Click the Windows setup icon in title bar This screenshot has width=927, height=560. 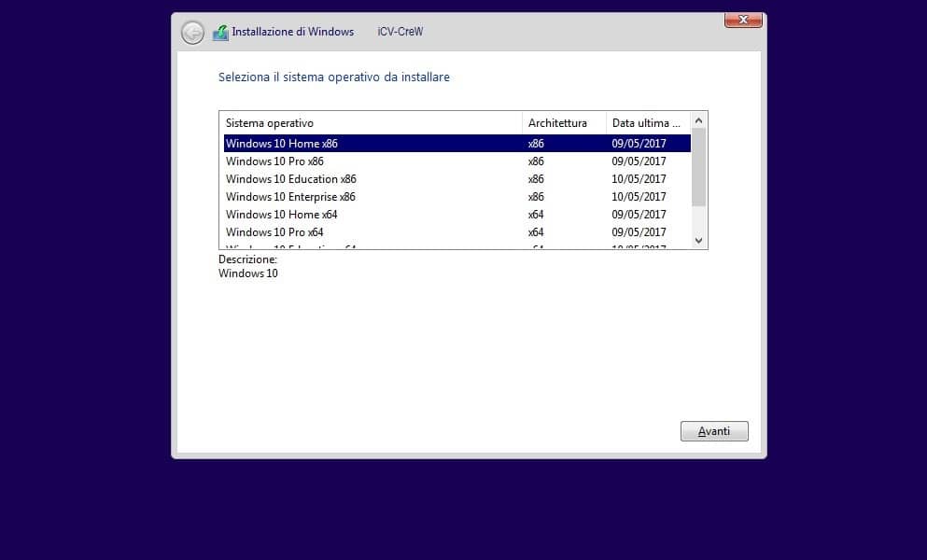pos(220,33)
